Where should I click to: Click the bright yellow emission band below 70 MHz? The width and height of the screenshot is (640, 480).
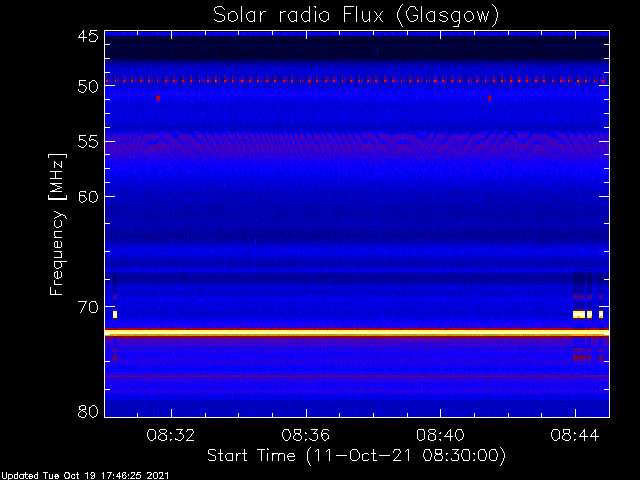point(357,333)
